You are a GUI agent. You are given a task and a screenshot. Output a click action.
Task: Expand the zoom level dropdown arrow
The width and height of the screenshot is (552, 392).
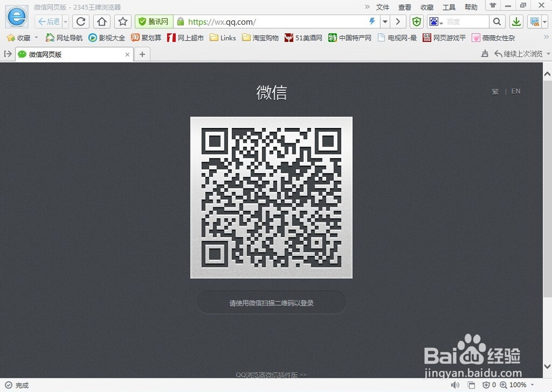532,385
